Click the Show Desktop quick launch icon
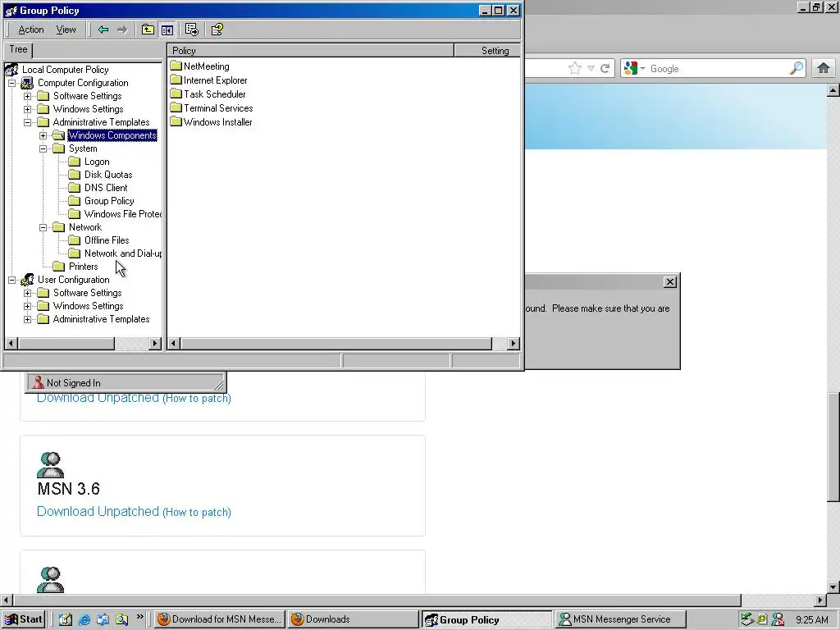Image resolution: width=840 pixels, height=630 pixels. point(66,619)
